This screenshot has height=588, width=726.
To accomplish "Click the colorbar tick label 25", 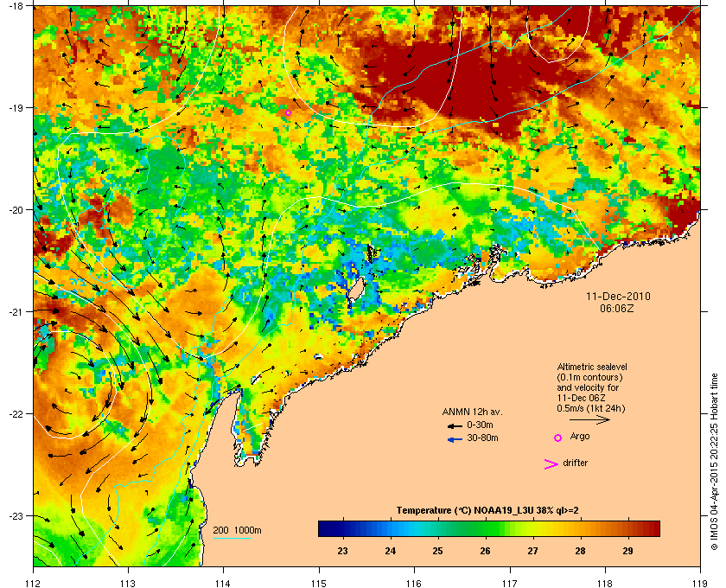I will [437, 551].
